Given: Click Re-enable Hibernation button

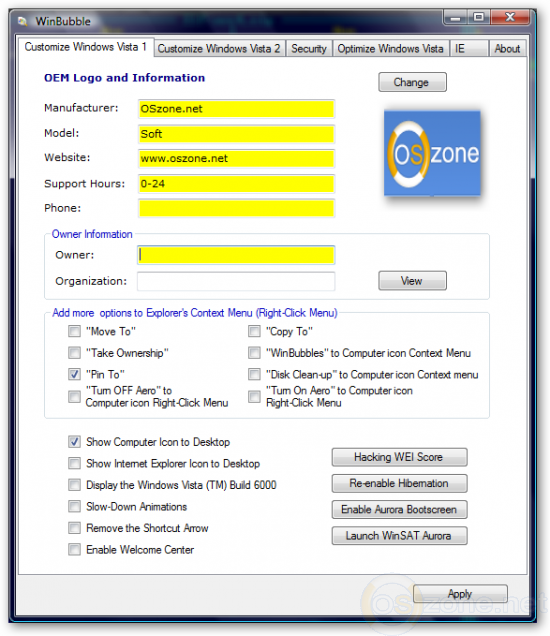Looking at the screenshot, I should coord(399,483).
